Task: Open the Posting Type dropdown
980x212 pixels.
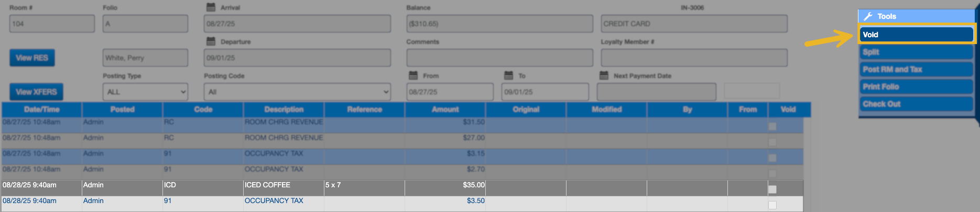Action: click(145, 92)
